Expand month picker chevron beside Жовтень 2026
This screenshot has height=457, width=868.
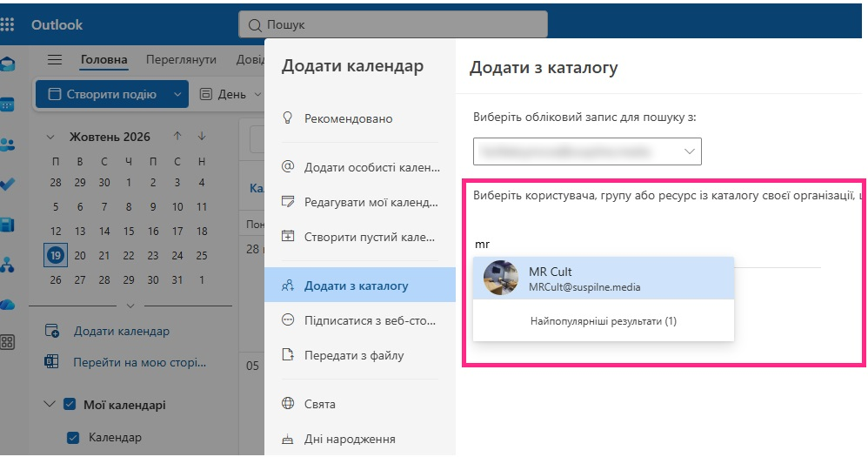click(x=50, y=137)
